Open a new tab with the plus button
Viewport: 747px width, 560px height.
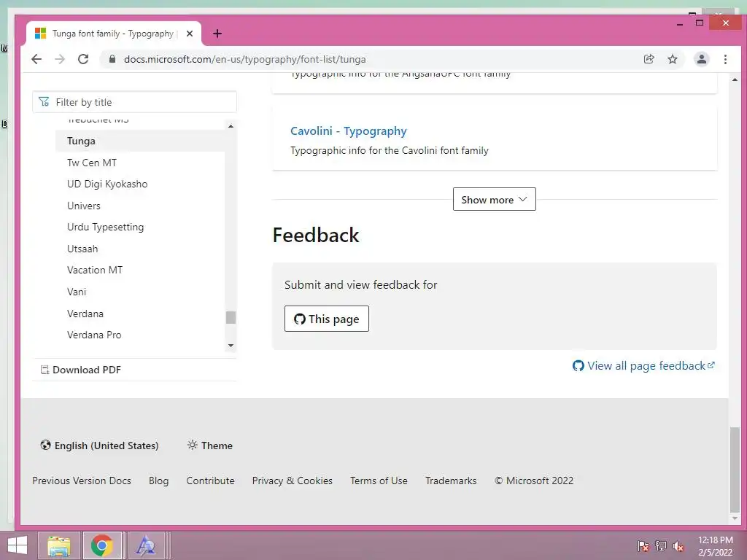217,34
